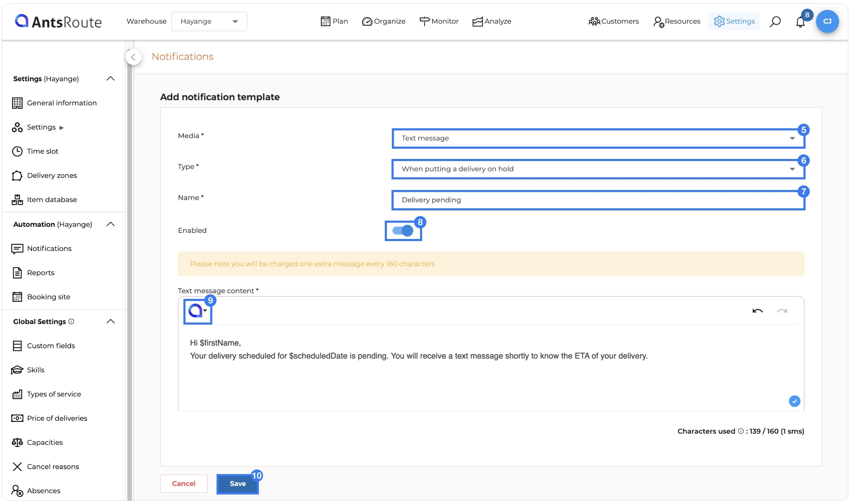
Task: Open the Monitor menu
Action: click(439, 21)
